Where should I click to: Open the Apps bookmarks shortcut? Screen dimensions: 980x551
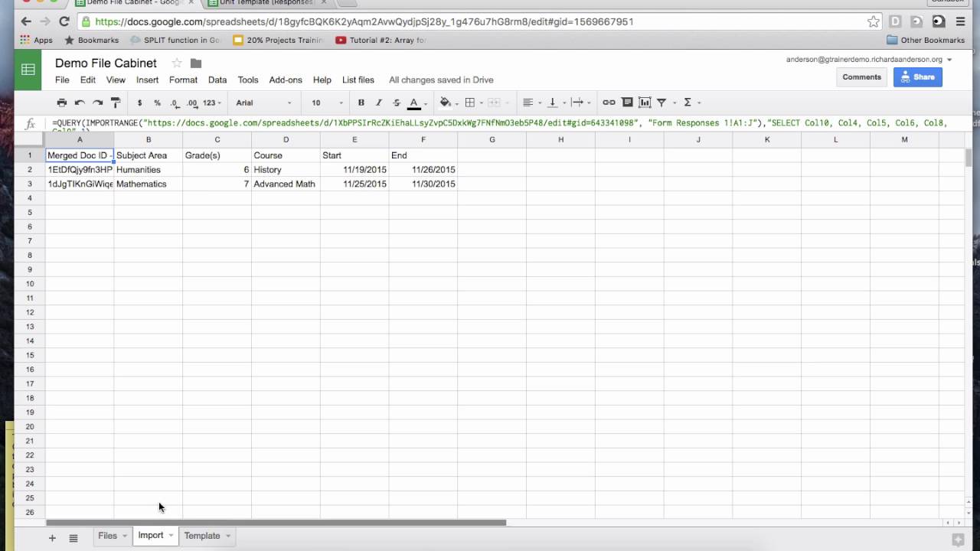click(36, 40)
